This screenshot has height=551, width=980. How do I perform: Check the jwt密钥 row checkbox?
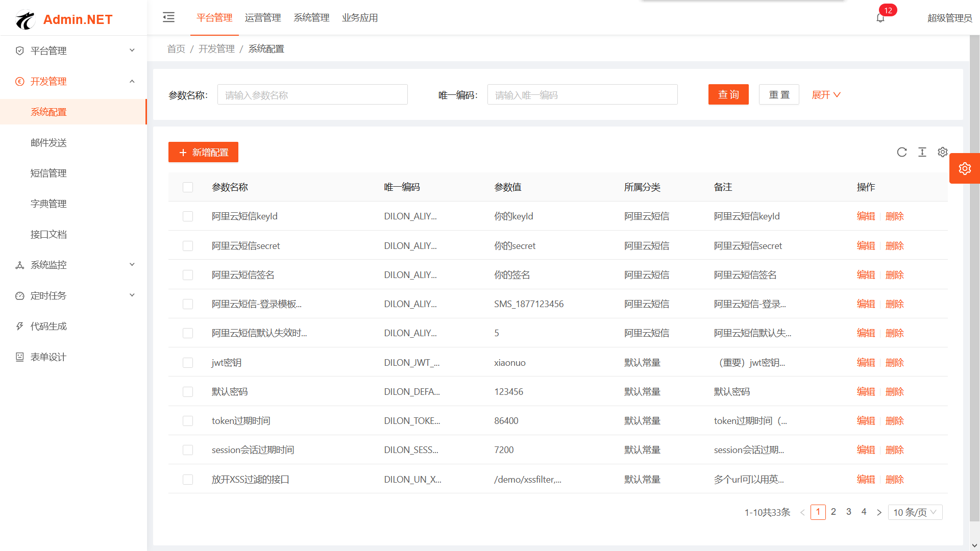(188, 362)
